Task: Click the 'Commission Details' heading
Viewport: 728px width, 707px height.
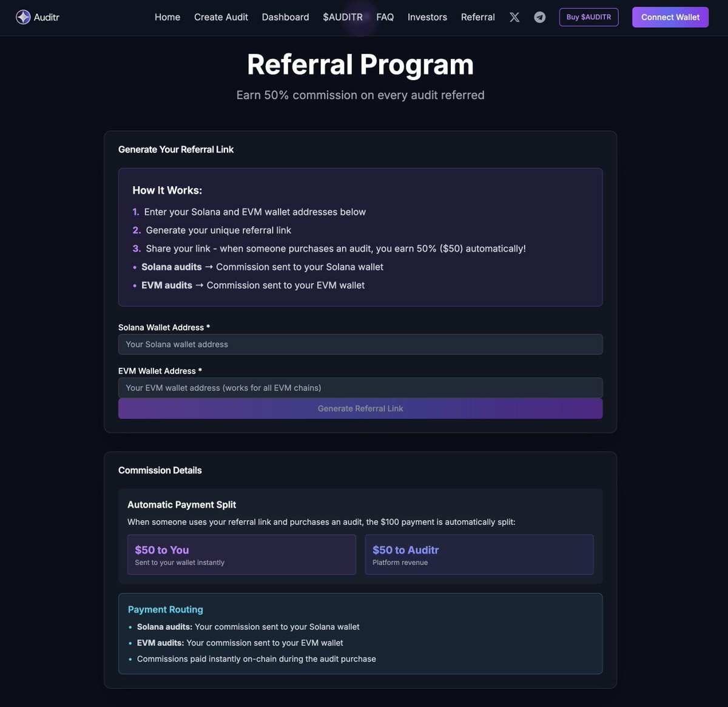Action: click(160, 470)
